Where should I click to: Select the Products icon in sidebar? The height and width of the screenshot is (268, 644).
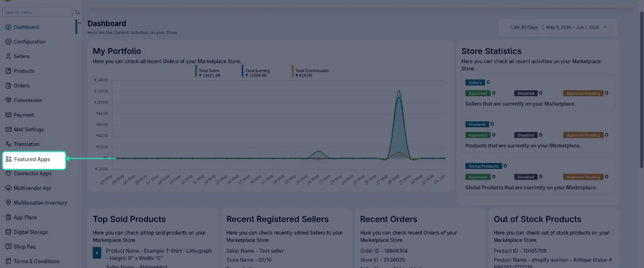[8, 71]
